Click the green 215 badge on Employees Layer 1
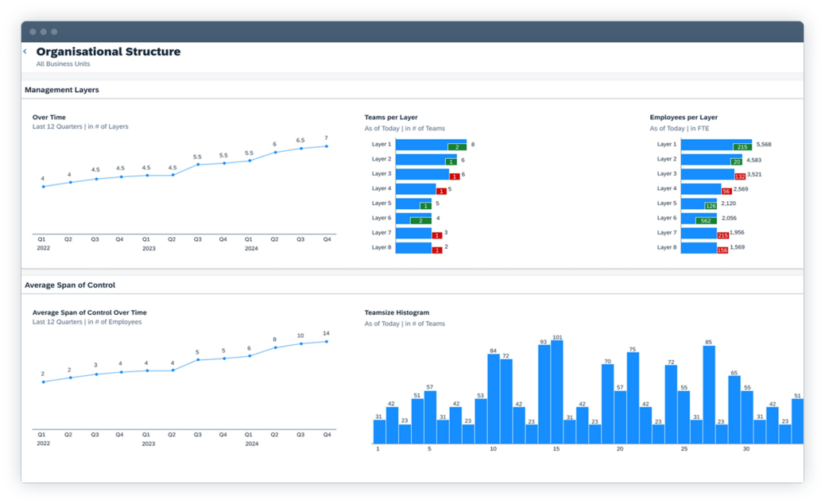This screenshot has width=825, height=504. (x=742, y=147)
